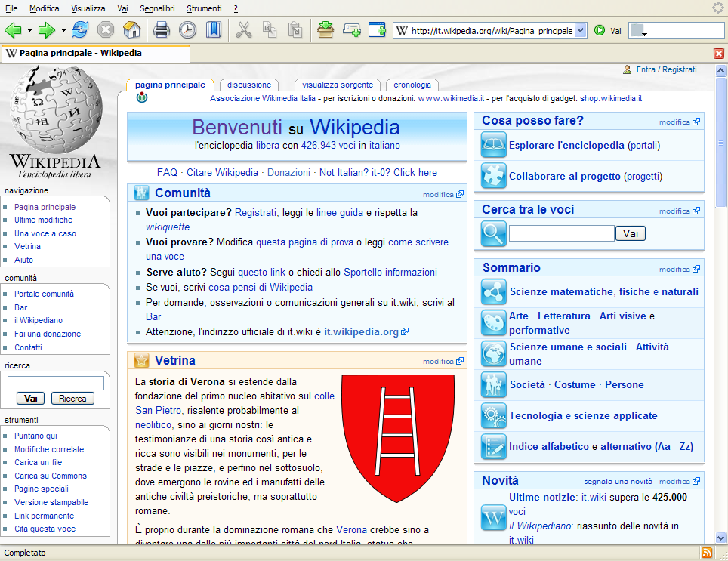Viewport: 728px width, 561px height.
Task: Open the Segnalibri menu
Action: coord(157,8)
